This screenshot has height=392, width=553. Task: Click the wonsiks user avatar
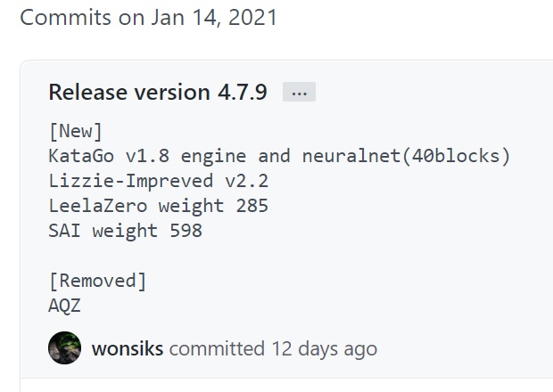point(64,347)
